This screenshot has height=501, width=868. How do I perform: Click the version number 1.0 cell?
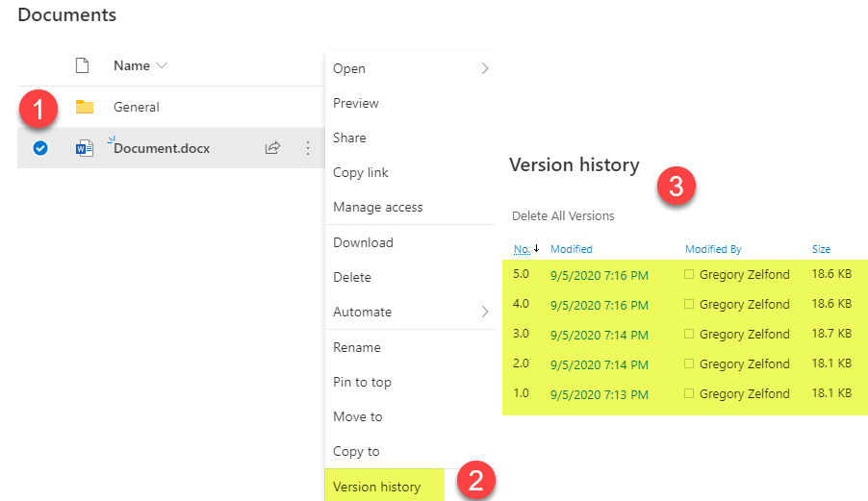tap(521, 393)
